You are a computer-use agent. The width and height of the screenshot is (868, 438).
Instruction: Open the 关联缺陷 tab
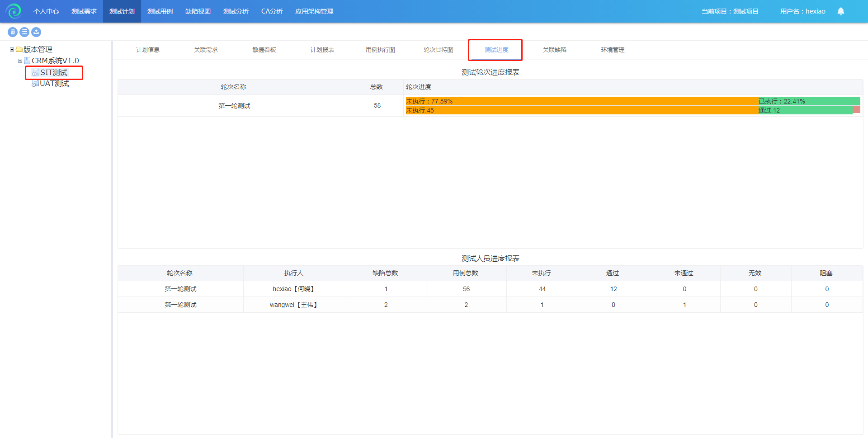[x=554, y=50]
